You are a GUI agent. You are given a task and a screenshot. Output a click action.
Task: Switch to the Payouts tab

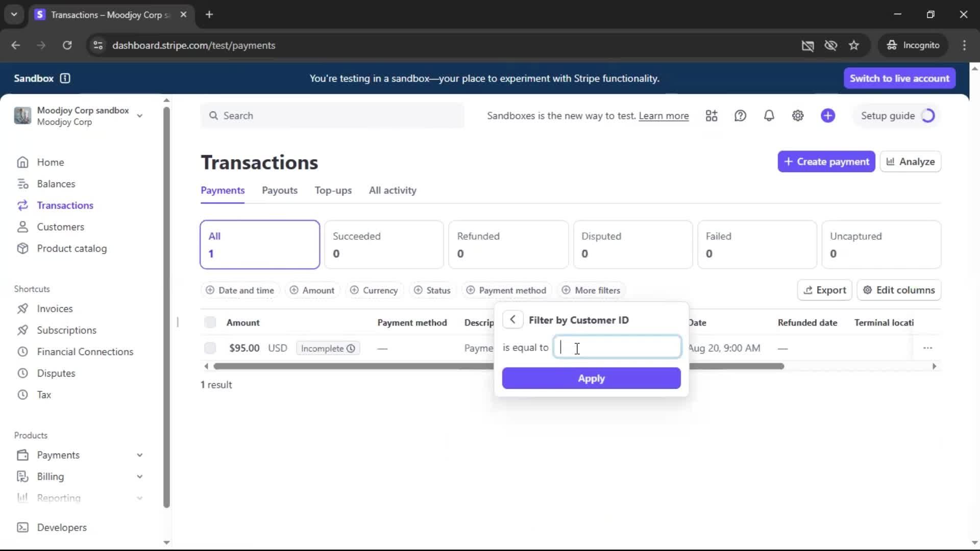(x=279, y=190)
